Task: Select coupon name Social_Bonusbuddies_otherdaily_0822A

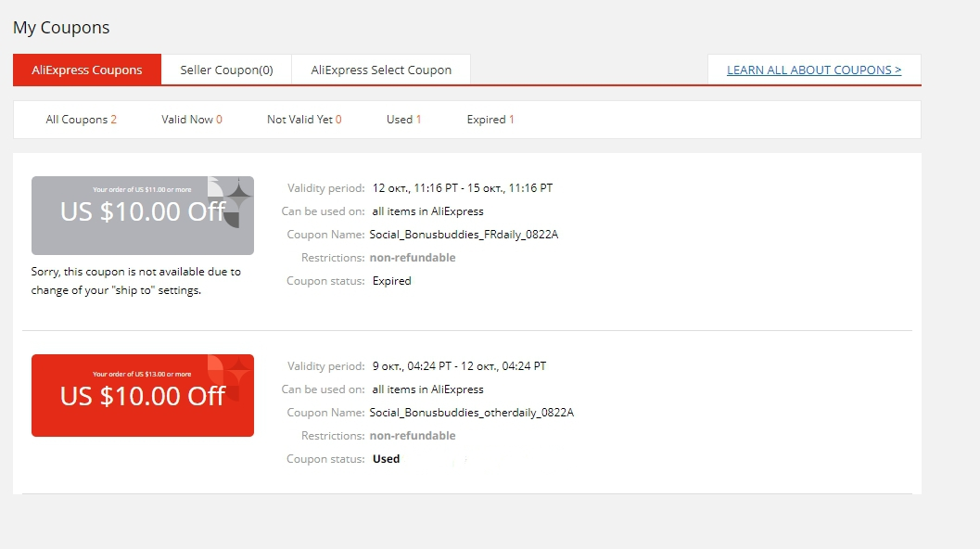Action: [471, 413]
